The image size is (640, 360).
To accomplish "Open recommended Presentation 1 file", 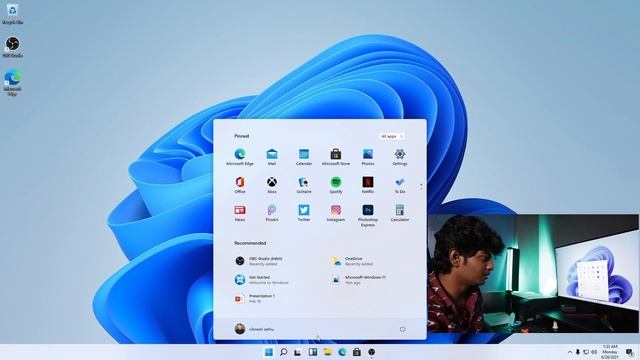I will click(256, 298).
